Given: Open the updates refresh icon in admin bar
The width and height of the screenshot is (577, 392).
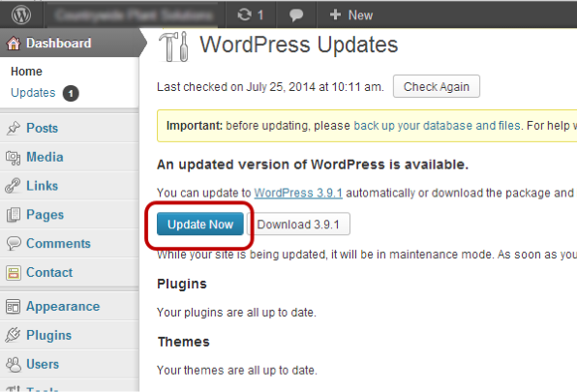Looking at the screenshot, I should 244,15.
